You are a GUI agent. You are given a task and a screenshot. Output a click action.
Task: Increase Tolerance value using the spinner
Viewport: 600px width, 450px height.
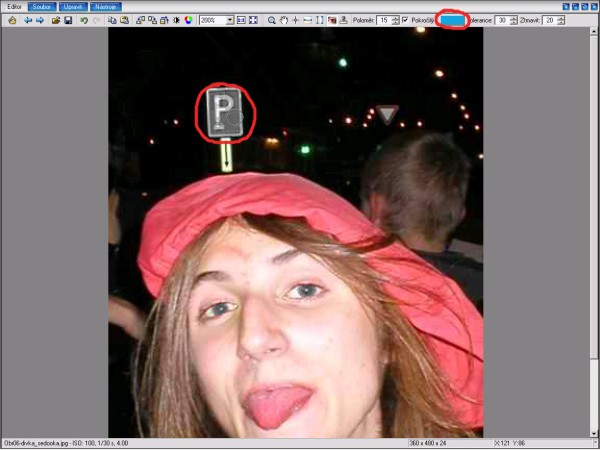click(513, 17)
